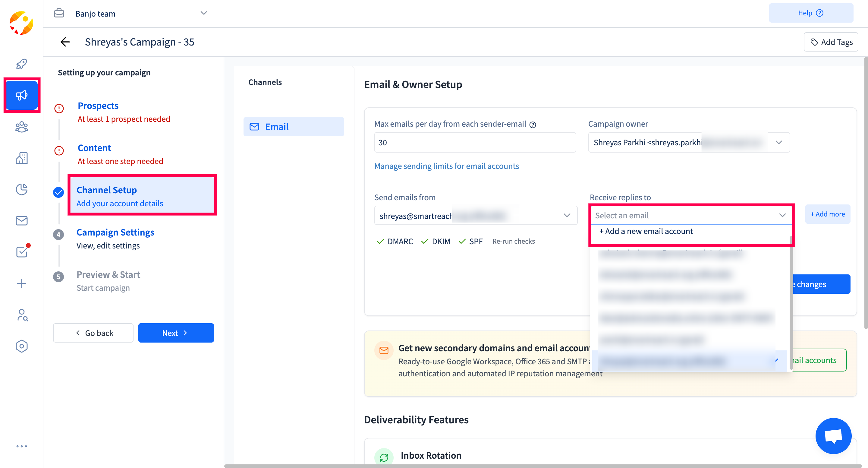Image resolution: width=868 pixels, height=468 pixels.
Task: Open the Tasks checkbox icon with red dot
Action: pos(22,251)
